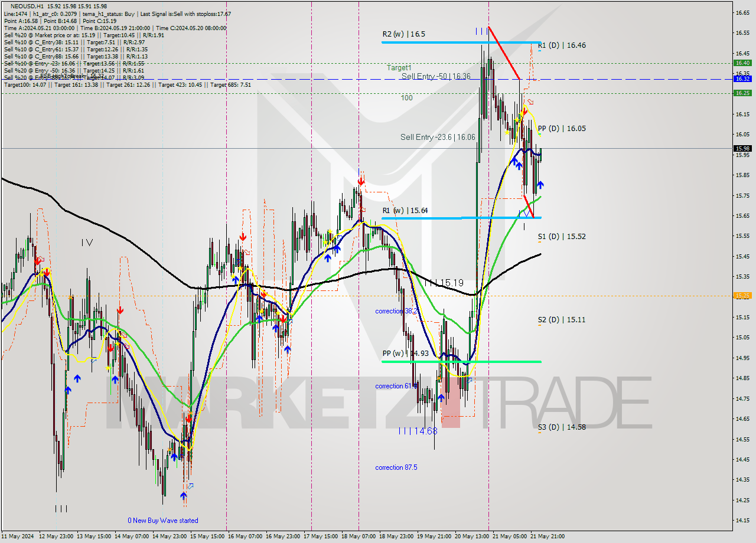Click the 14.15 price axis value
The image size is (756, 543).
[742, 520]
